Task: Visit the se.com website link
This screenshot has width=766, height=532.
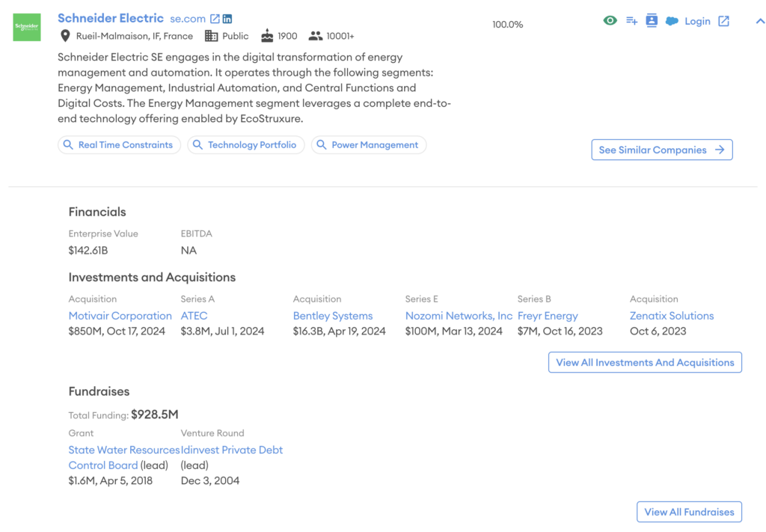Action: point(188,19)
